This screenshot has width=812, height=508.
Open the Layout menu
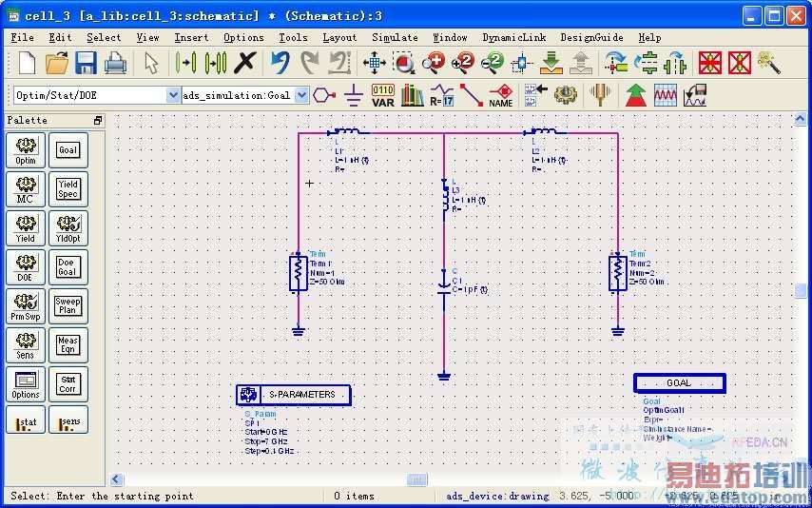(339, 37)
